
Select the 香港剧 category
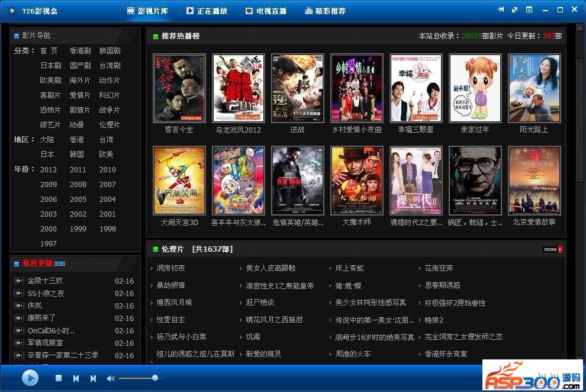pyautogui.click(x=80, y=50)
